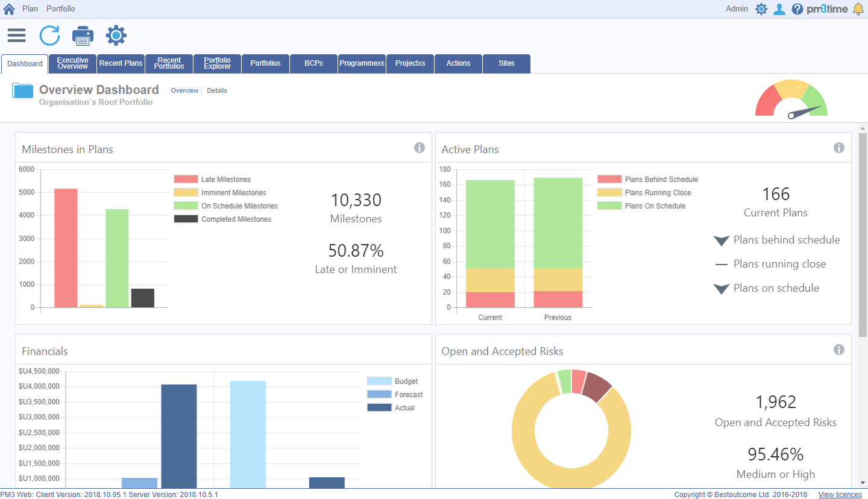Click the refresh dashboard icon
Image resolution: width=868 pixels, height=499 pixels.
50,35
